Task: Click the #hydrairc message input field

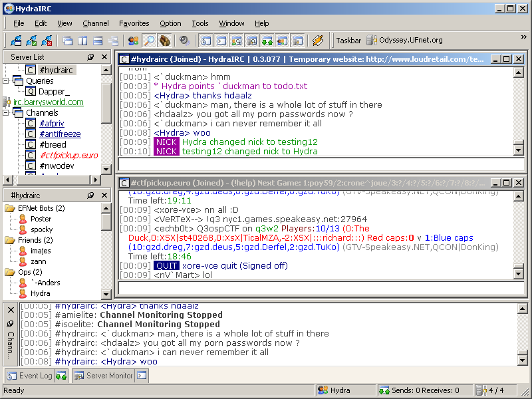Action: [x=315, y=164]
